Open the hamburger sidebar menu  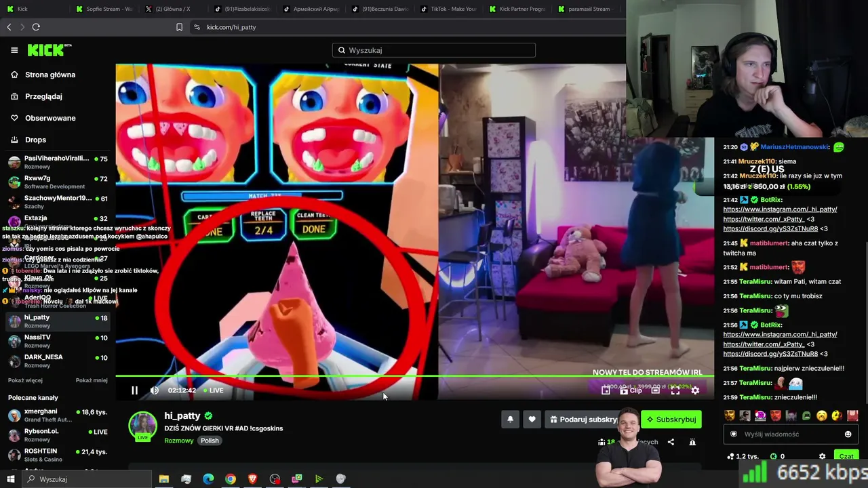click(x=14, y=50)
